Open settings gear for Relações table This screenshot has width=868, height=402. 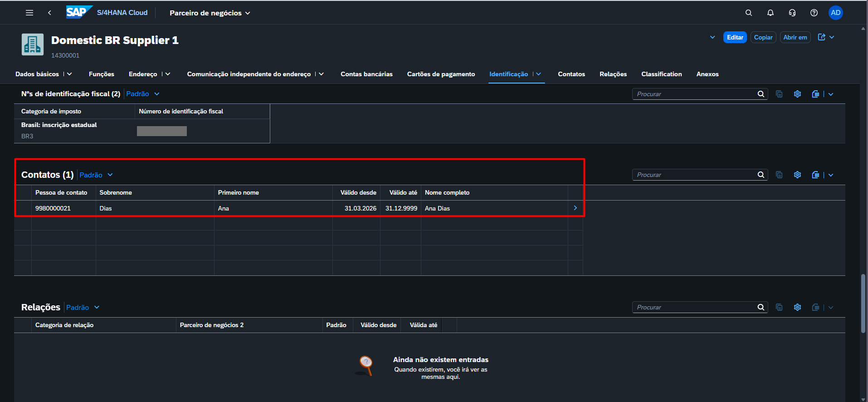click(x=798, y=307)
